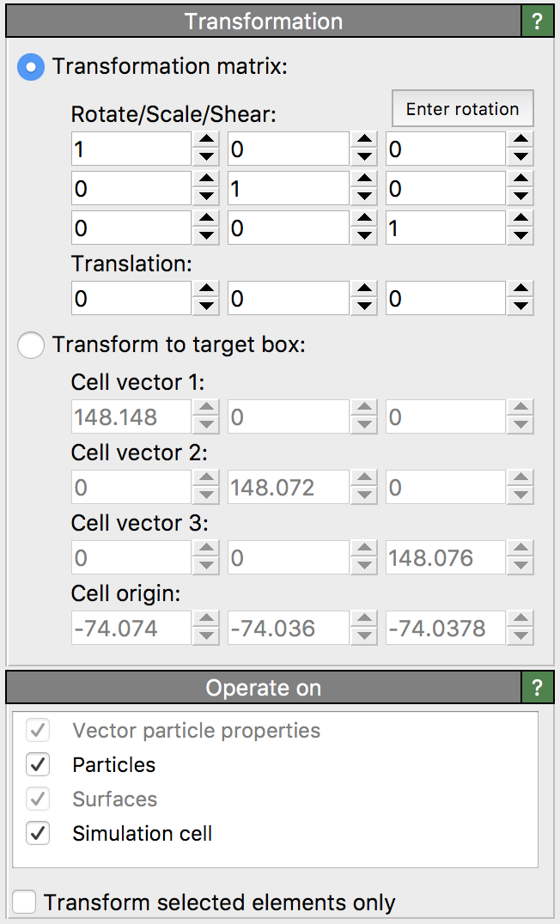Click the second row middle matrix field

click(288, 188)
